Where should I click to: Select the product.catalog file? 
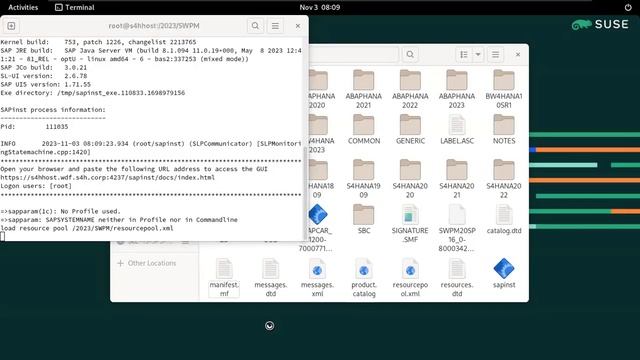point(364,278)
